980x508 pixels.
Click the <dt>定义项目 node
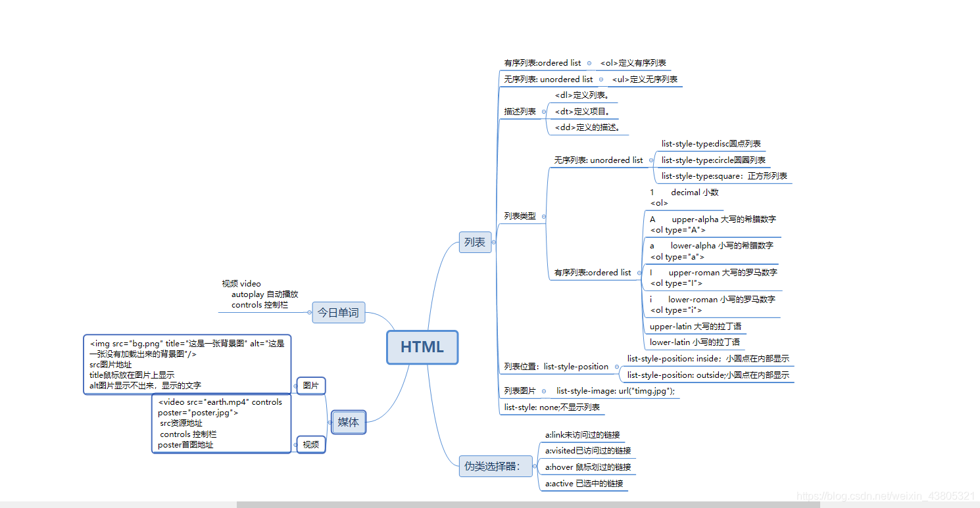point(582,112)
